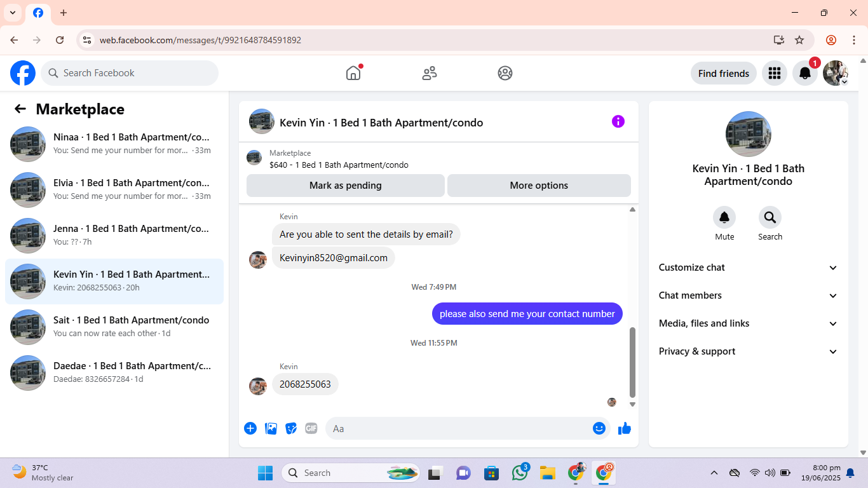Open the Chrome tab search dropdown
868x488 pixels.
tap(13, 13)
